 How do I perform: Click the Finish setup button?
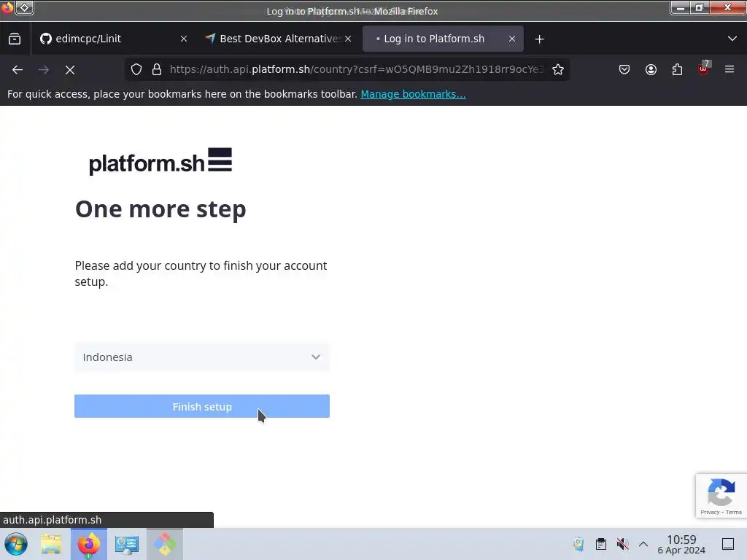point(202,406)
